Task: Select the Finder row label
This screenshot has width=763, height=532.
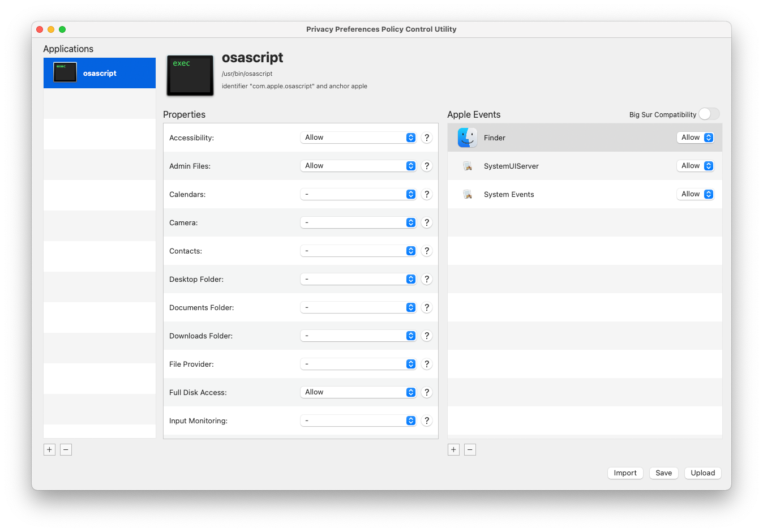Action: coord(495,138)
